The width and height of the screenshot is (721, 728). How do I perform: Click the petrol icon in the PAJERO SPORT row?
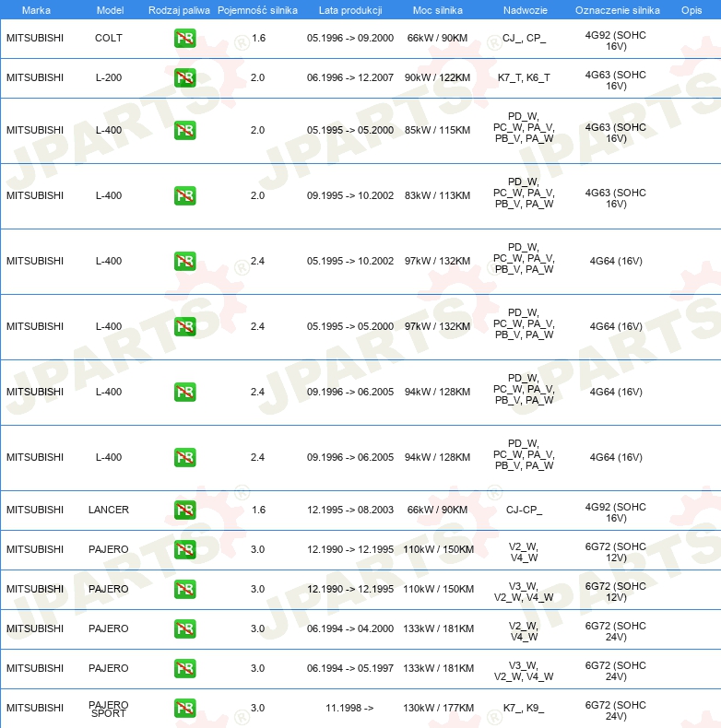[185, 708]
